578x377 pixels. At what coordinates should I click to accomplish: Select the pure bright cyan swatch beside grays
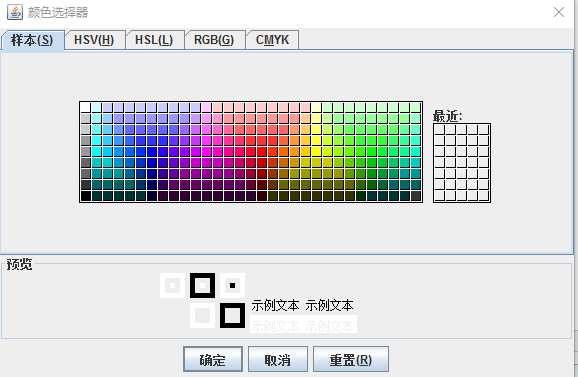click(97, 151)
